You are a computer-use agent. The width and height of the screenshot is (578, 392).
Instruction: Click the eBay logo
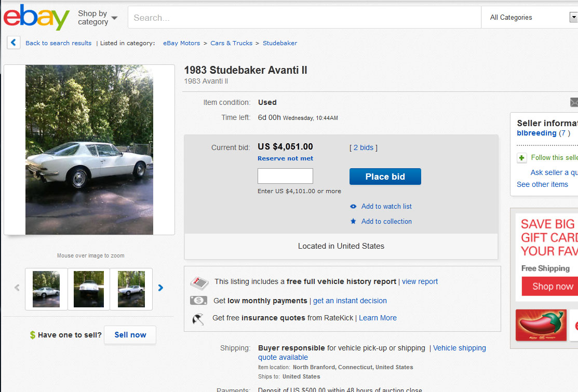pos(36,17)
